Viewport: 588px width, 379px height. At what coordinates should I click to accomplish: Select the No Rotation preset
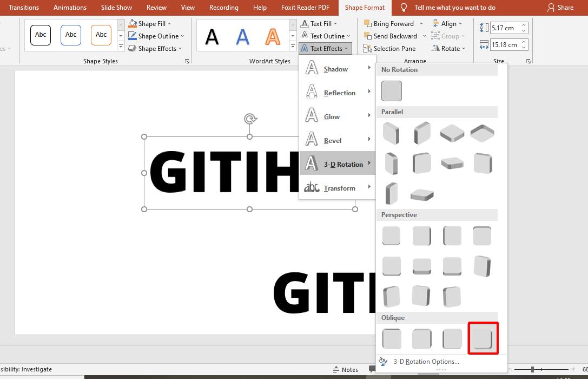[391, 90]
